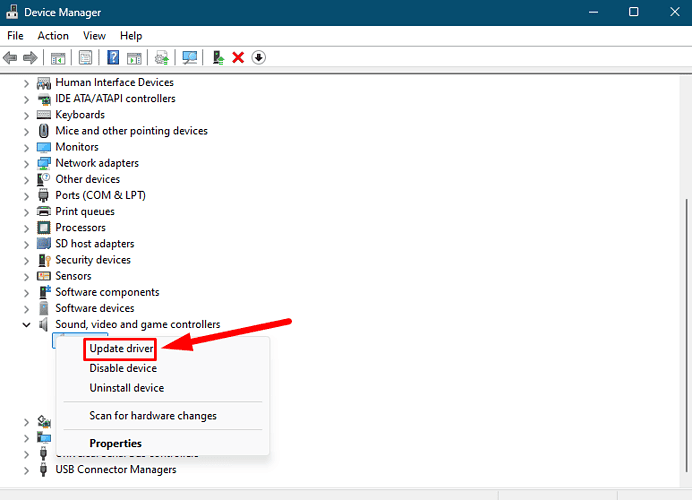Click the Update device driver toolbar icon
The width and height of the screenshot is (692, 500).
[x=218, y=57]
